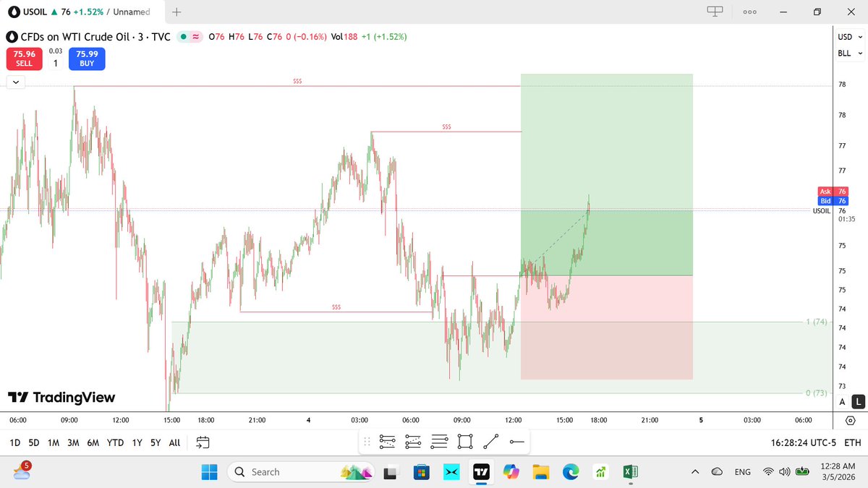Select the 5D time range
The height and width of the screenshot is (488, 868).
(34, 442)
